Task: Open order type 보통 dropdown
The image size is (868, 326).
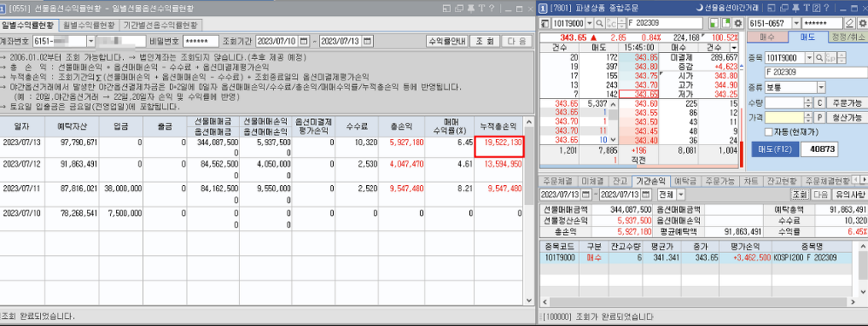Action: (820, 87)
